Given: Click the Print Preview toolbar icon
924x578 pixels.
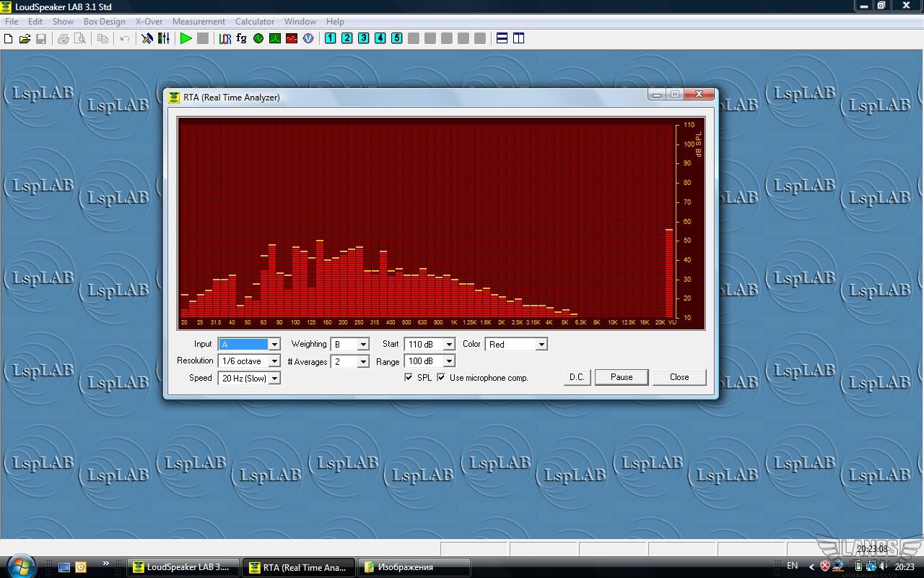Looking at the screenshot, I should click(80, 38).
